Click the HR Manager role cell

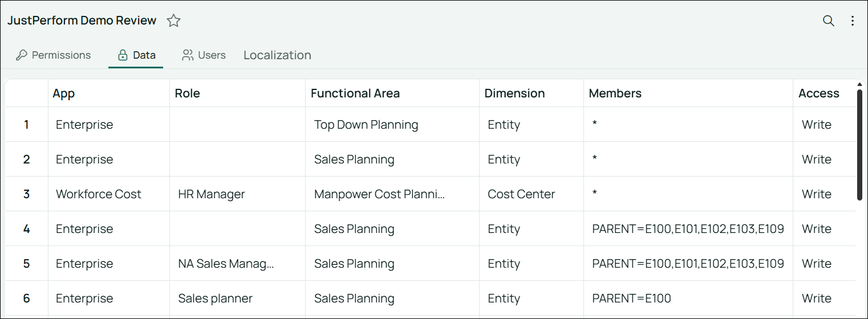pos(237,194)
